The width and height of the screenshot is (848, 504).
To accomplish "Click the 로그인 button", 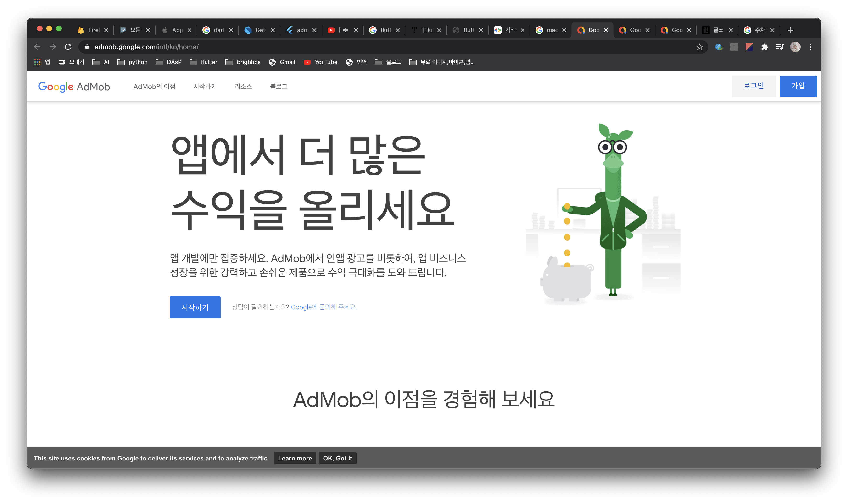I will click(753, 86).
